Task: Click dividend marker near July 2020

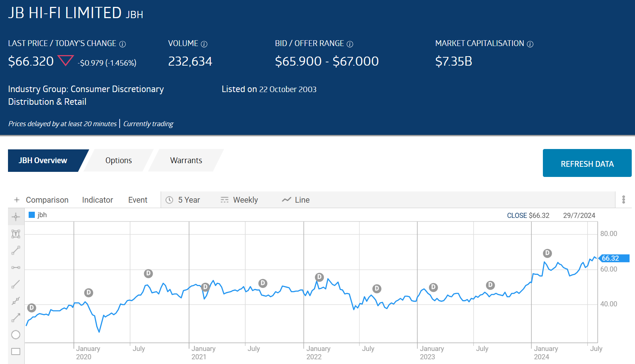Action: click(x=148, y=273)
